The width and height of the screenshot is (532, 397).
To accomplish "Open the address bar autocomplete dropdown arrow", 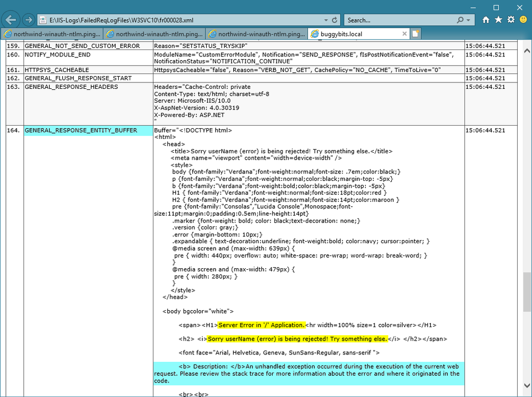I will pos(326,20).
